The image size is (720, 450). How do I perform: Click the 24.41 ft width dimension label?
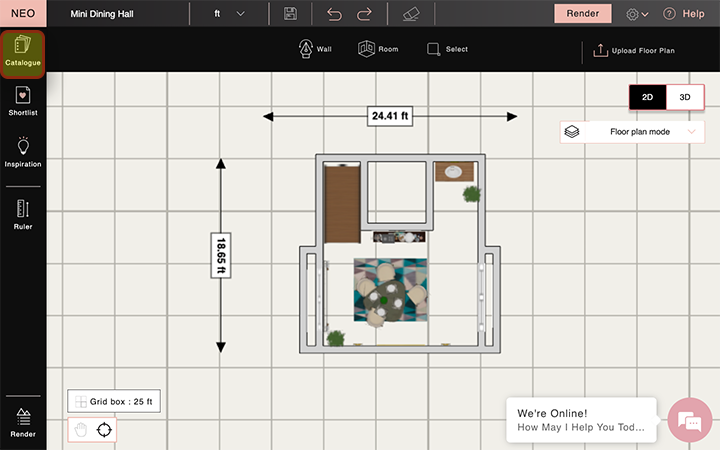[390, 116]
